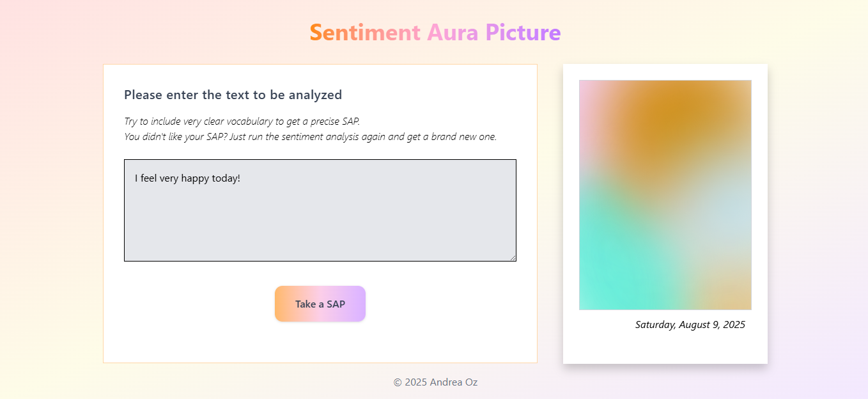Click the 'Please enter the text' heading
868x399 pixels.
[233, 94]
